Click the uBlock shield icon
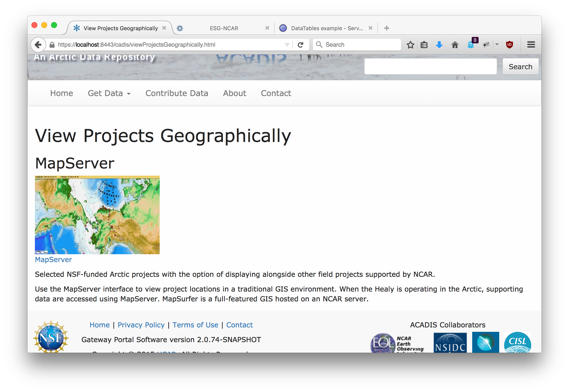This screenshot has height=392, width=569. click(509, 45)
